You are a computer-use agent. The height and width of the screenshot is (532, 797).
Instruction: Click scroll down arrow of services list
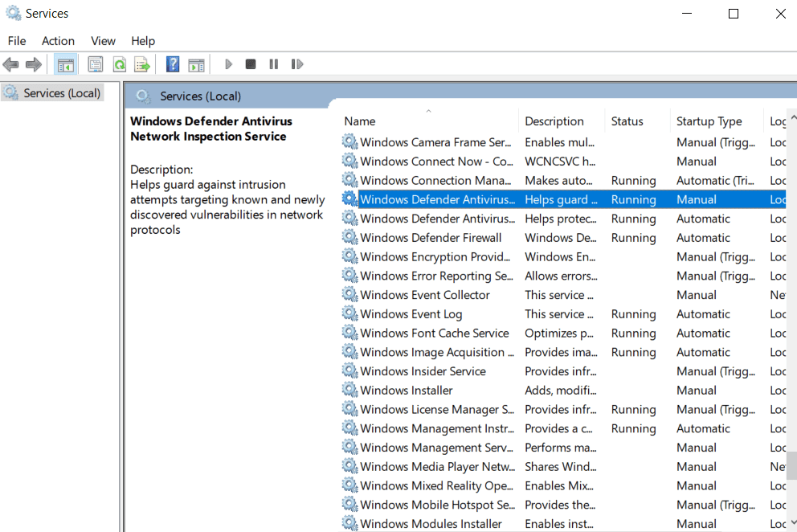792,522
